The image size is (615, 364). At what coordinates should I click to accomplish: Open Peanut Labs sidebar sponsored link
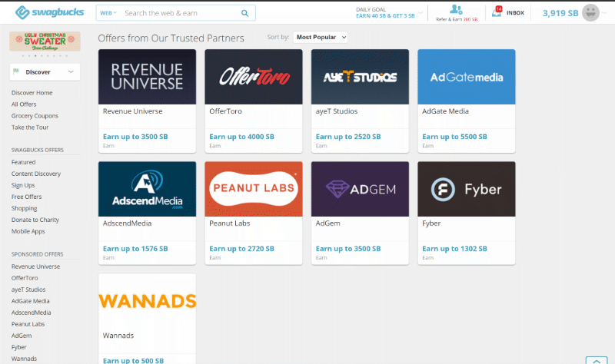(28, 324)
